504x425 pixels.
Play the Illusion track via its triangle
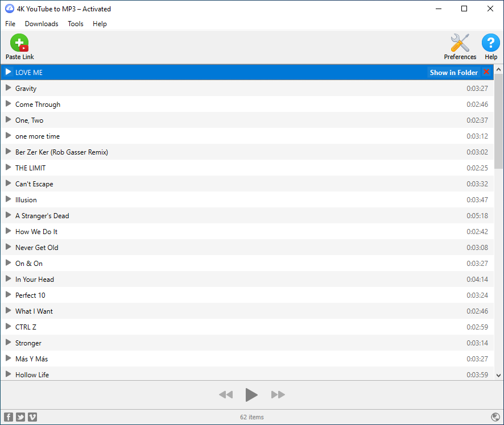tap(9, 199)
